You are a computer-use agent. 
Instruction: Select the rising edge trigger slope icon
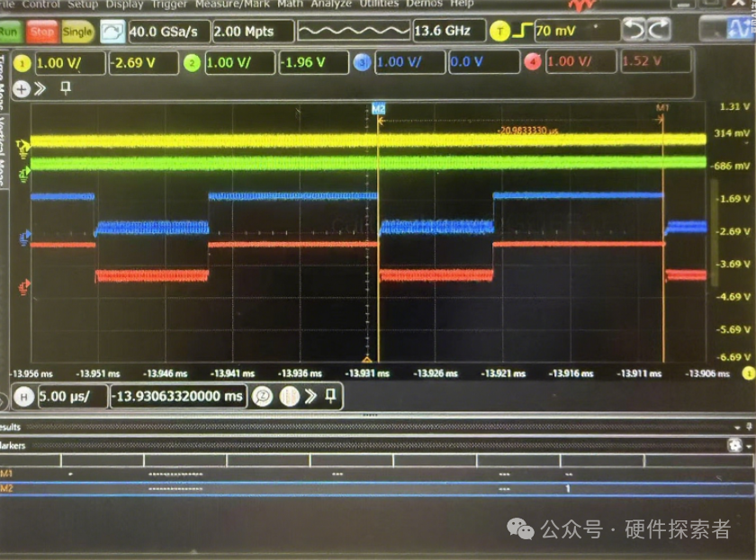point(522,31)
